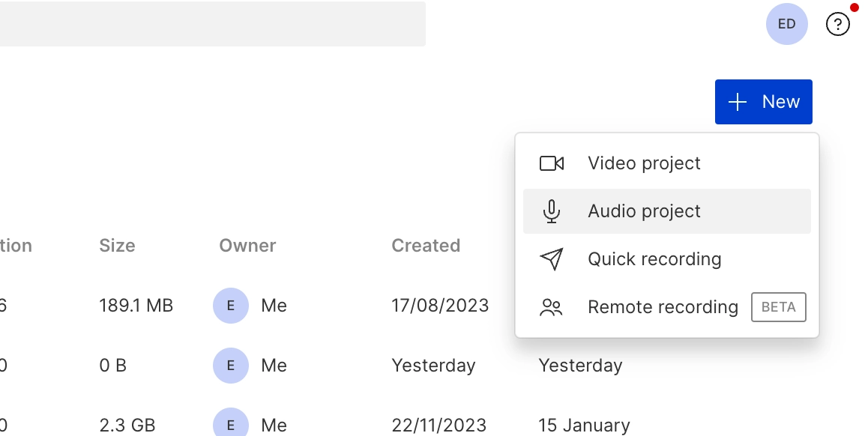Screen dimensions: 868x436
Task: Click the people icon next to Remote recording
Action: click(552, 306)
